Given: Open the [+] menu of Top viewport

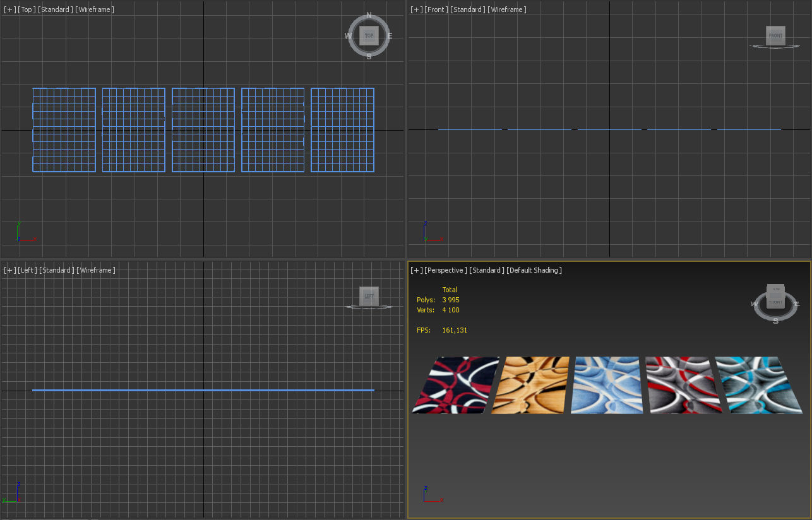Looking at the screenshot, I should [10, 9].
